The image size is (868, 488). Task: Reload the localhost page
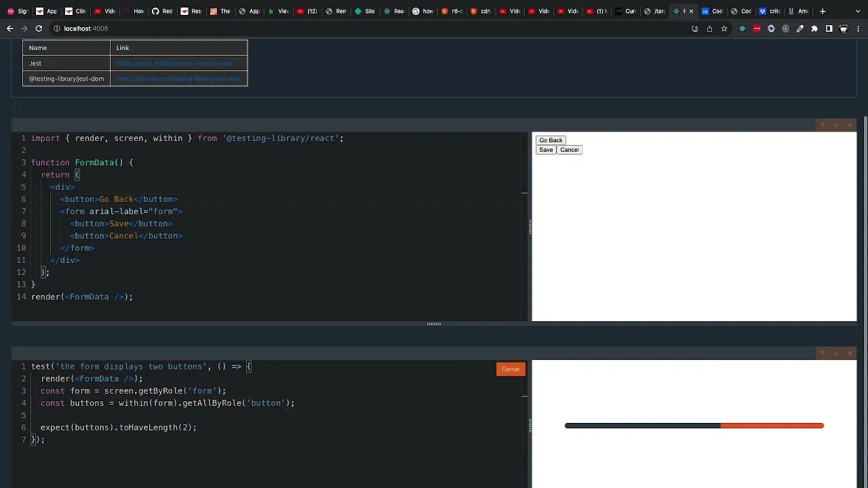(x=39, y=28)
